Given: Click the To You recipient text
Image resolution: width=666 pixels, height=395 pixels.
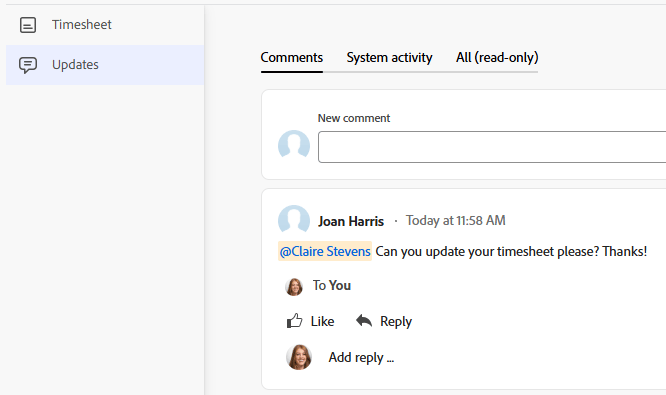Looking at the screenshot, I should (x=332, y=285).
